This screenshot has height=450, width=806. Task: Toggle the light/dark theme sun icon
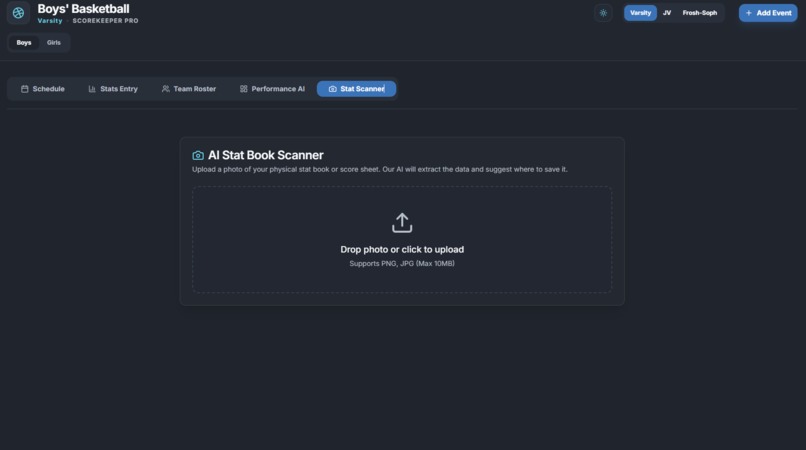pos(603,13)
